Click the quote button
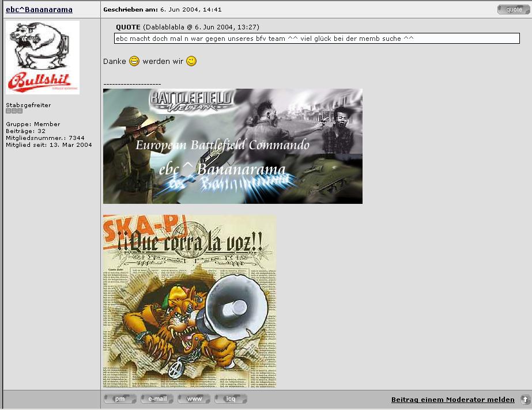The width and height of the screenshot is (532, 410). pyautogui.click(x=514, y=9)
